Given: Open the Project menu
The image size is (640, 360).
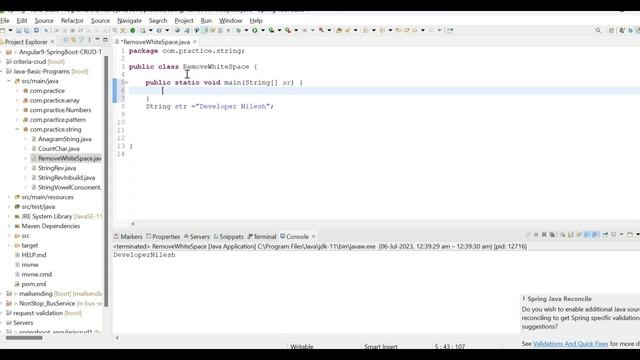Looking at the screenshot, I should pyautogui.click(x=184, y=20).
